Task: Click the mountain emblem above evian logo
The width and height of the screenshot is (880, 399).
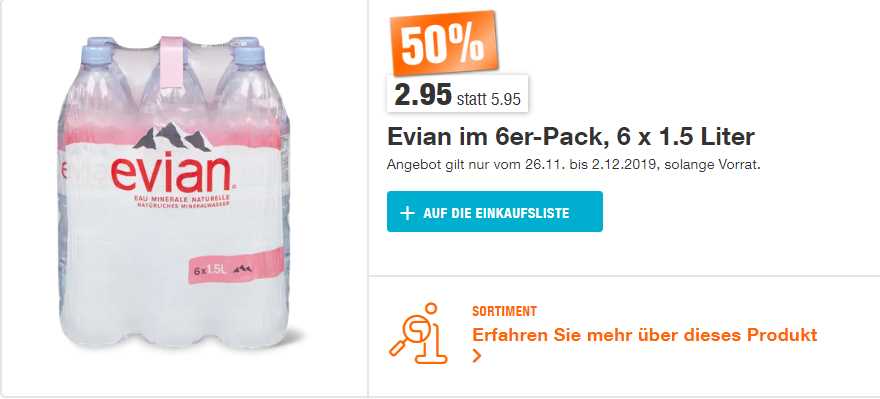Action: 171,137
